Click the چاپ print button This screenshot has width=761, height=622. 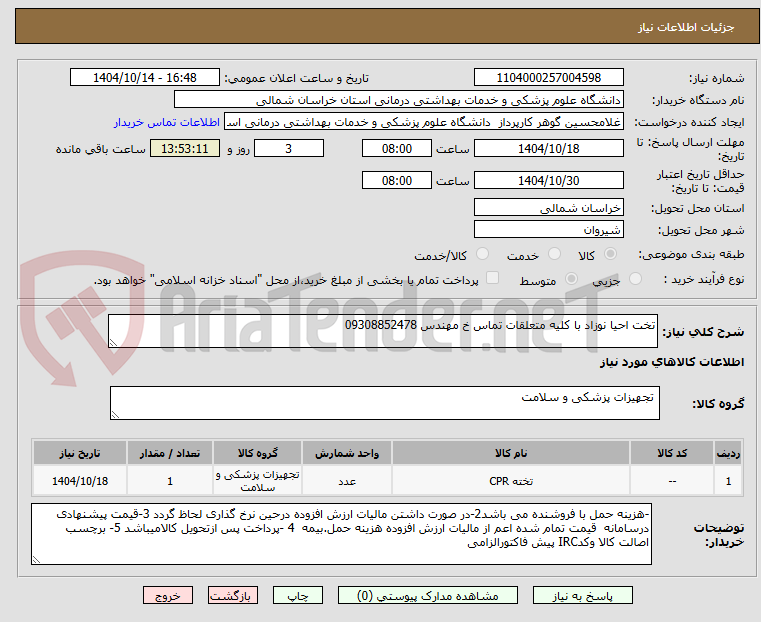[x=298, y=595]
